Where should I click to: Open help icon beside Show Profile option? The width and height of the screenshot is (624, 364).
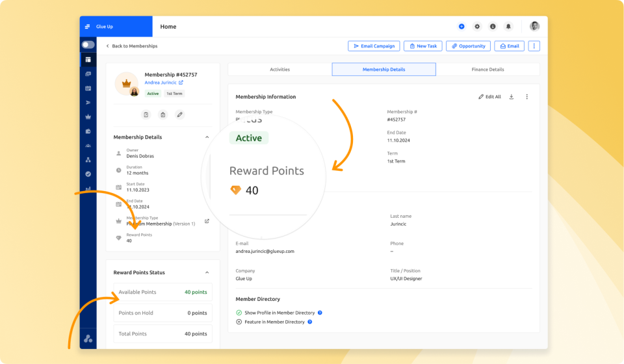point(320,313)
